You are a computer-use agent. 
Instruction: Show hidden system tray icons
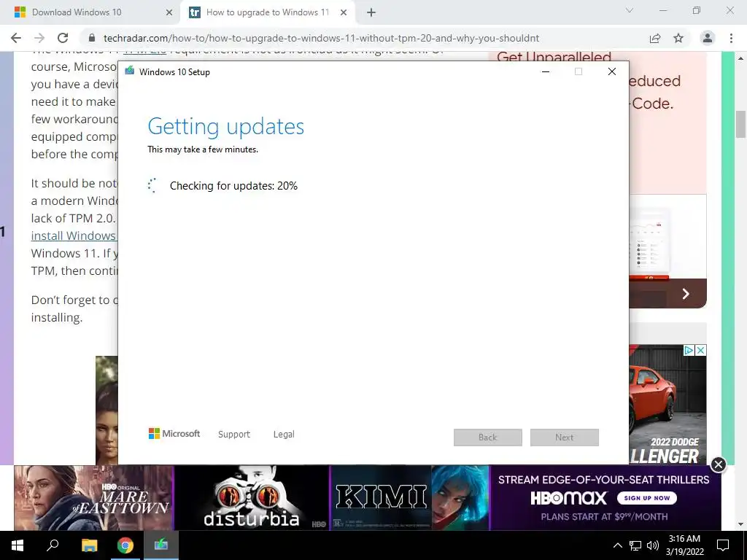pyautogui.click(x=617, y=545)
